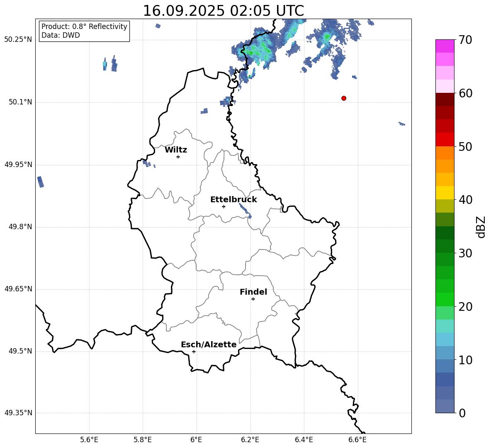The image size is (491, 448).
Task: Click the 50.25°N latitude label
Action: click(18, 40)
